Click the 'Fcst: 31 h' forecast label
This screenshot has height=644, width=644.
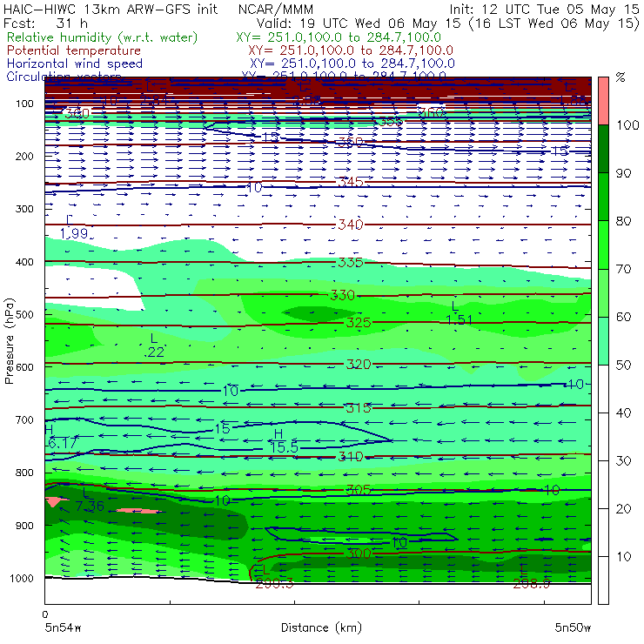(45, 23)
